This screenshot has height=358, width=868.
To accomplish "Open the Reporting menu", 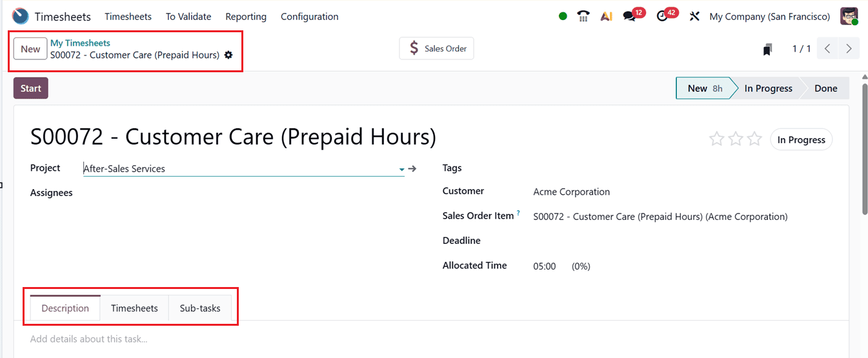I will coord(246,17).
